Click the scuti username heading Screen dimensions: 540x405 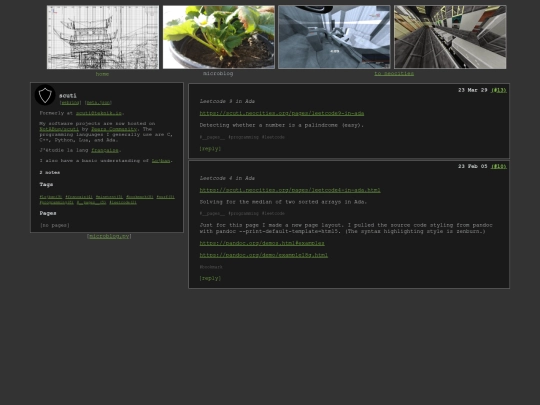(68, 96)
